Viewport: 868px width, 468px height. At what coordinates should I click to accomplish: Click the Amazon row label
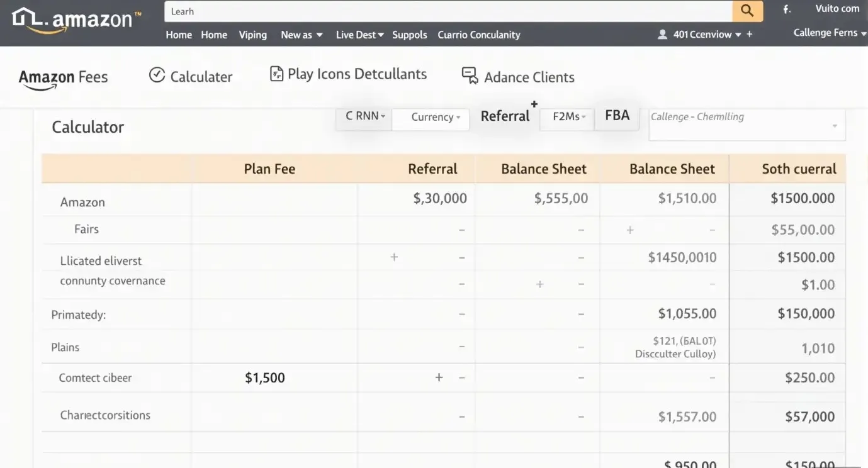click(82, 202)
